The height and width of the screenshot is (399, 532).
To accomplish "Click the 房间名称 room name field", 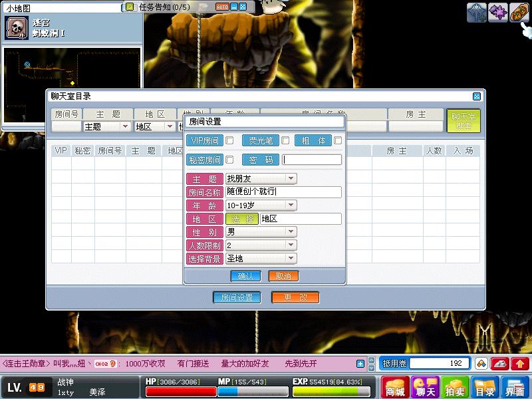I will coord(283,192).
